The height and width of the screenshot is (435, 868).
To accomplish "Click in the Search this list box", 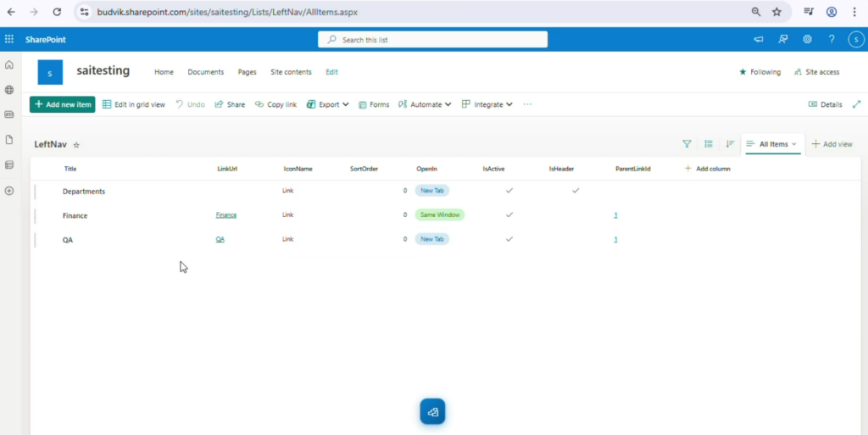I will pyautogui.click(x=432, y=40).
